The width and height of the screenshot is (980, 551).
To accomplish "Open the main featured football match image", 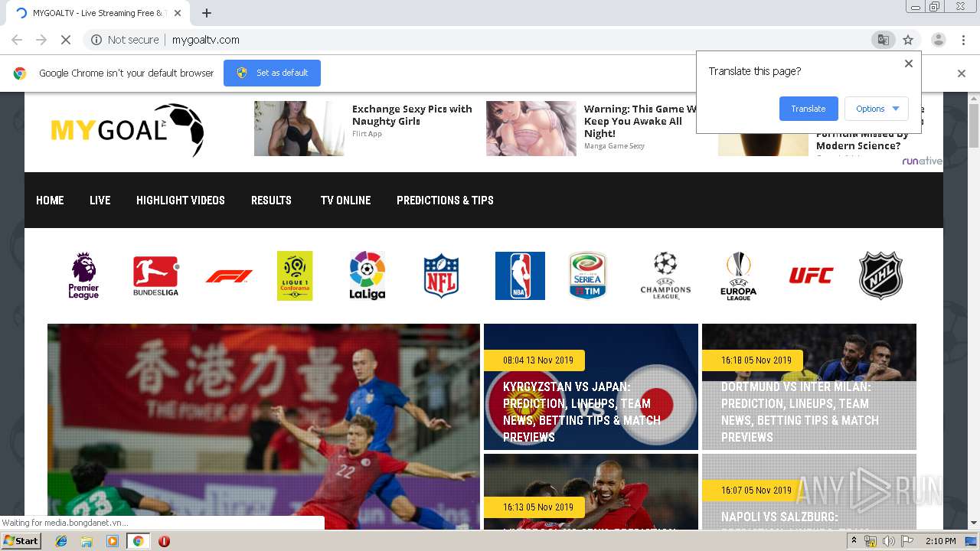I will pyautogui.click(x=263, y=426).
